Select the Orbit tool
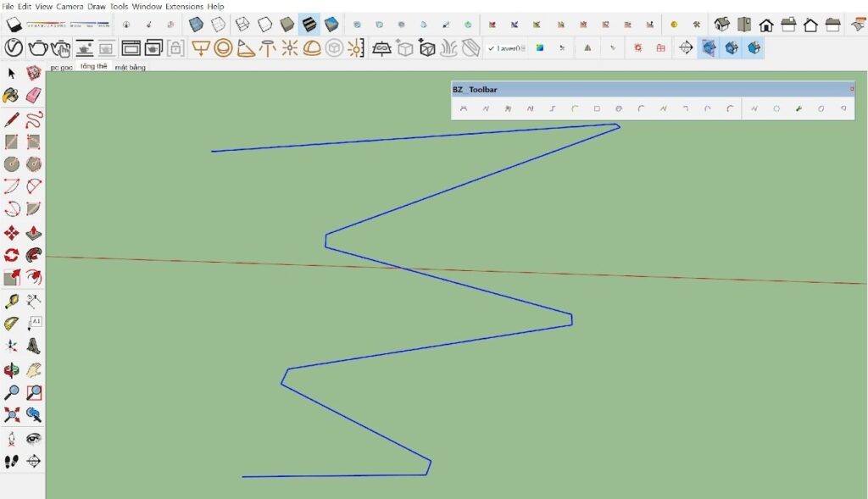The height and width of the screenshot is (499, 868). click(x=10, y=369)
